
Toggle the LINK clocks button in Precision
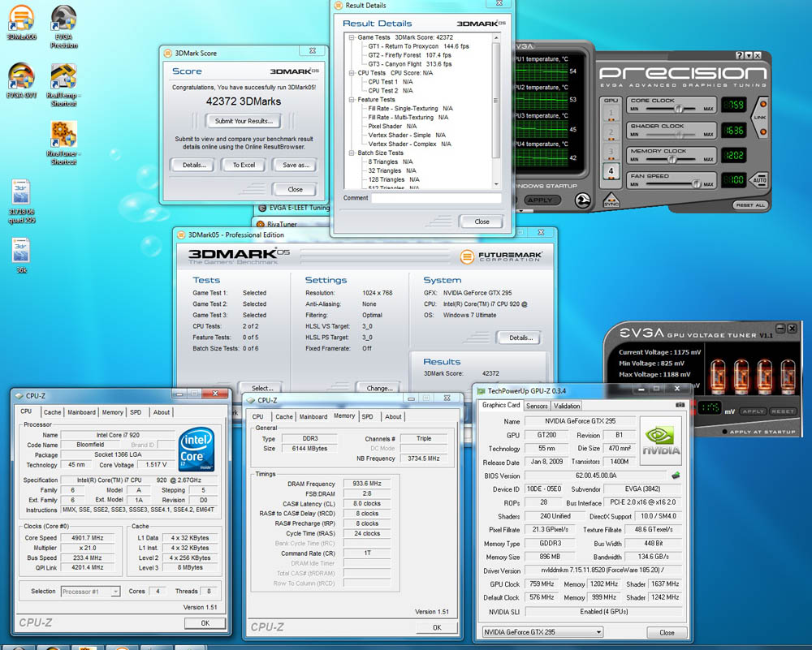(x=761, y=118)
